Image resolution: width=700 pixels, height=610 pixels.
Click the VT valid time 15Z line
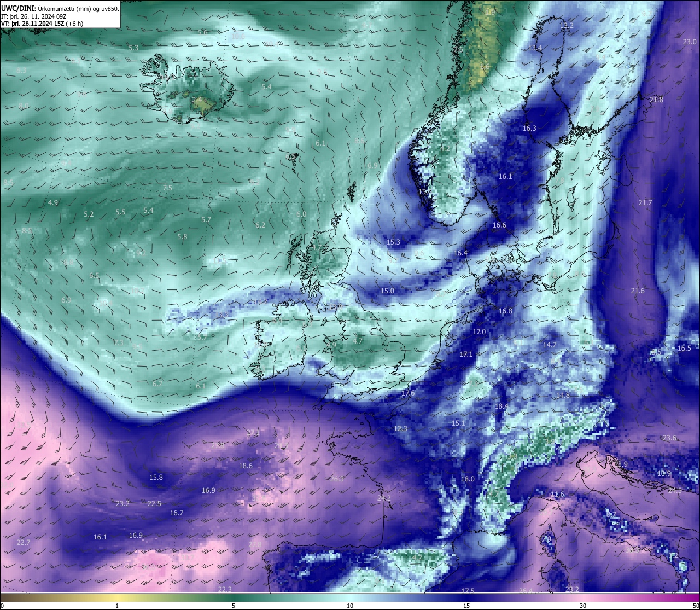(42, 24)
